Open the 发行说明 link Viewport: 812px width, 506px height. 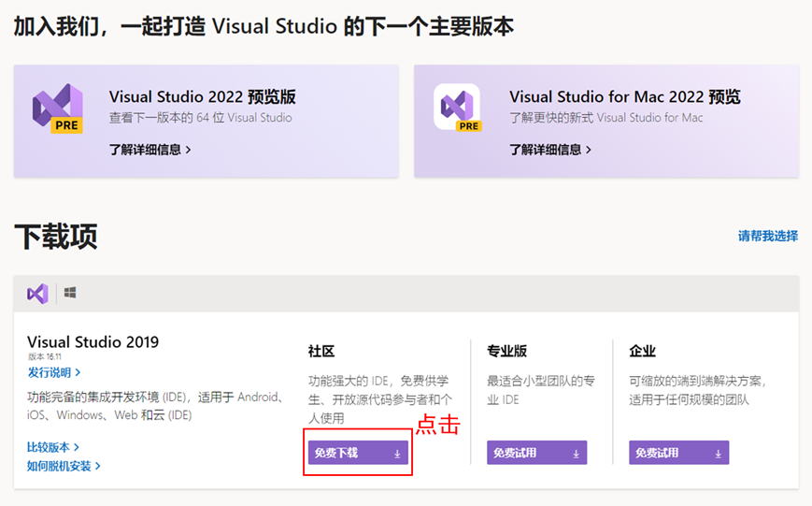[x=54, y=372]
